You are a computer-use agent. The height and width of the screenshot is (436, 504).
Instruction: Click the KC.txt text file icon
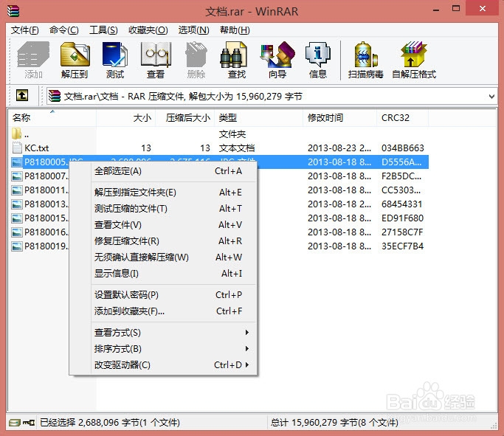coord(17,148)
